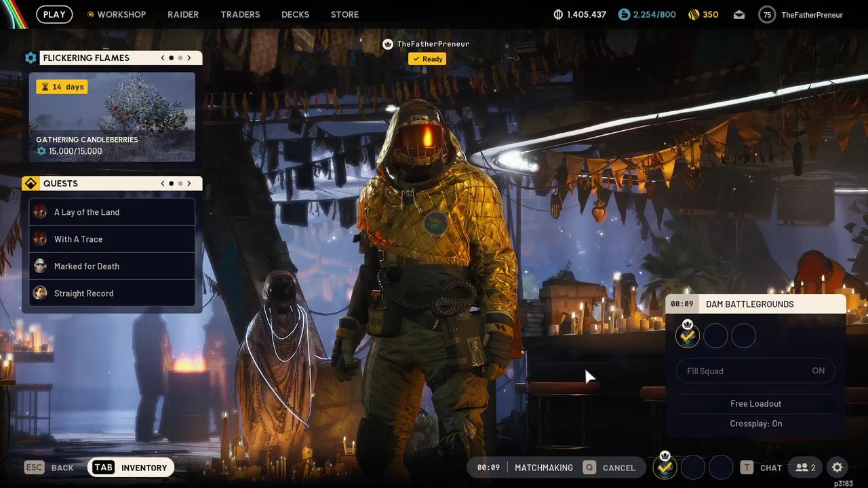
Task: Click the gold raider tokens icon
Action: 693,14
